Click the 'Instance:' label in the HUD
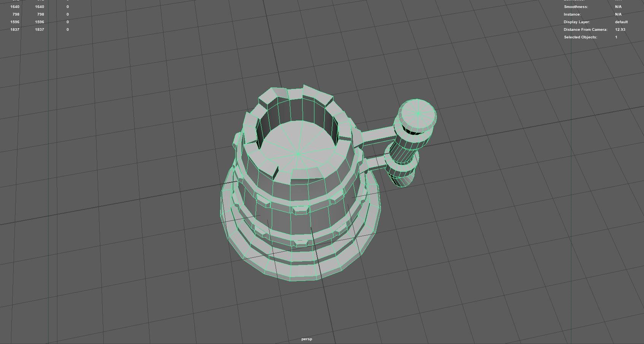Image resolution: width=644 pixels, height=344 pixels. pos(572,14)
